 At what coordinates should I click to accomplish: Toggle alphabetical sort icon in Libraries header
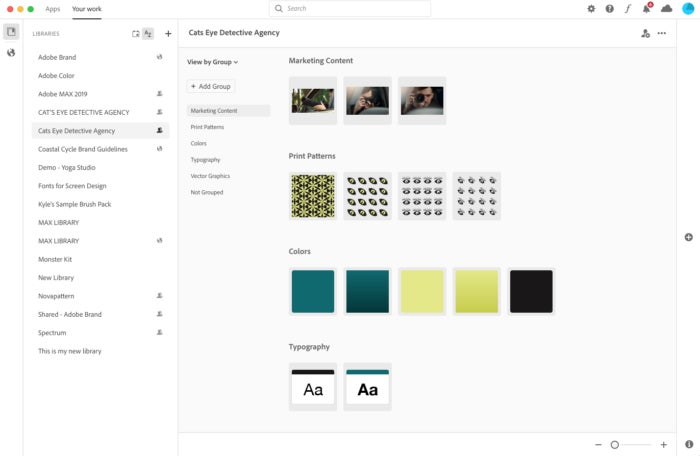(x=148, y=34)
